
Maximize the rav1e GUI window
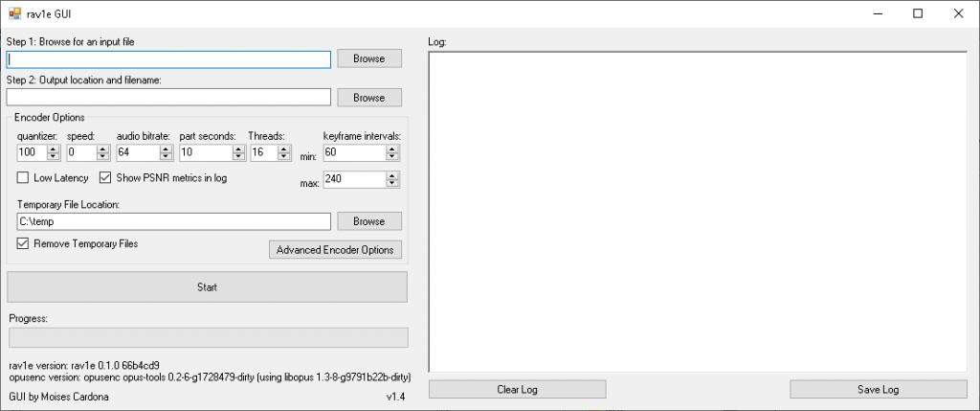tap(918, 13)
